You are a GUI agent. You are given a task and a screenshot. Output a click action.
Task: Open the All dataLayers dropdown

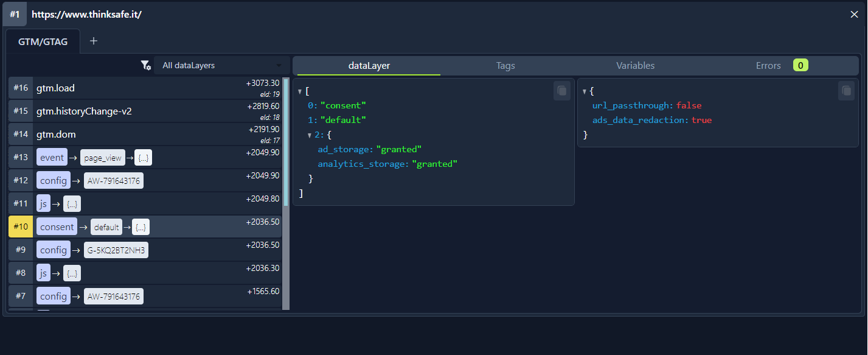pyautogui.click(x=221, y=65)
